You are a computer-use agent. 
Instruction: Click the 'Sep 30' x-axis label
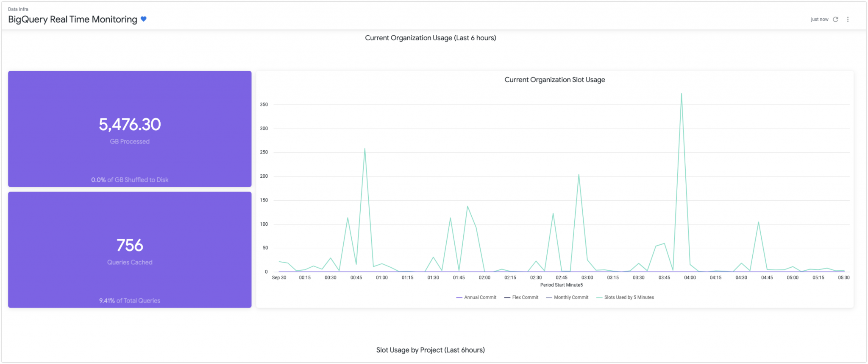[x=279, y=278]
